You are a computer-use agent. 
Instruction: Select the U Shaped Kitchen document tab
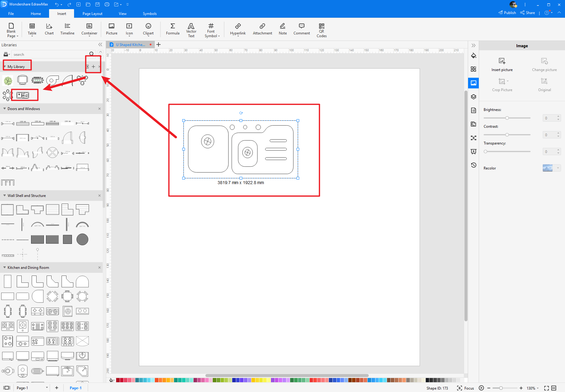click(130, 45)
